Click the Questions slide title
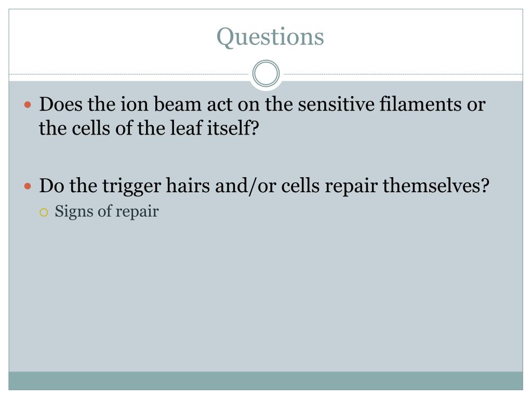 coord(270,37)
